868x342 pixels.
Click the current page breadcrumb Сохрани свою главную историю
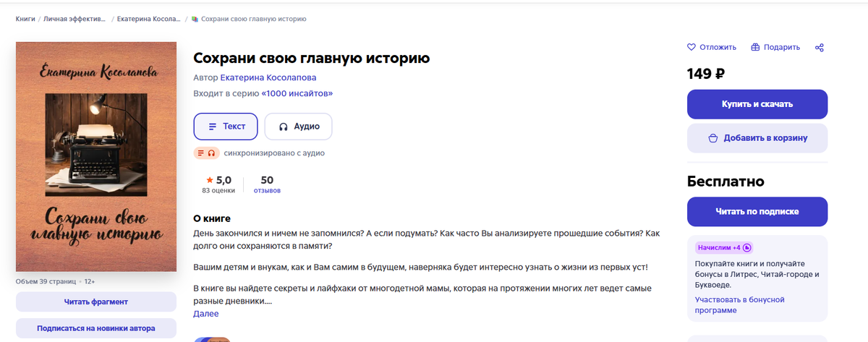[x=253, y=19]
